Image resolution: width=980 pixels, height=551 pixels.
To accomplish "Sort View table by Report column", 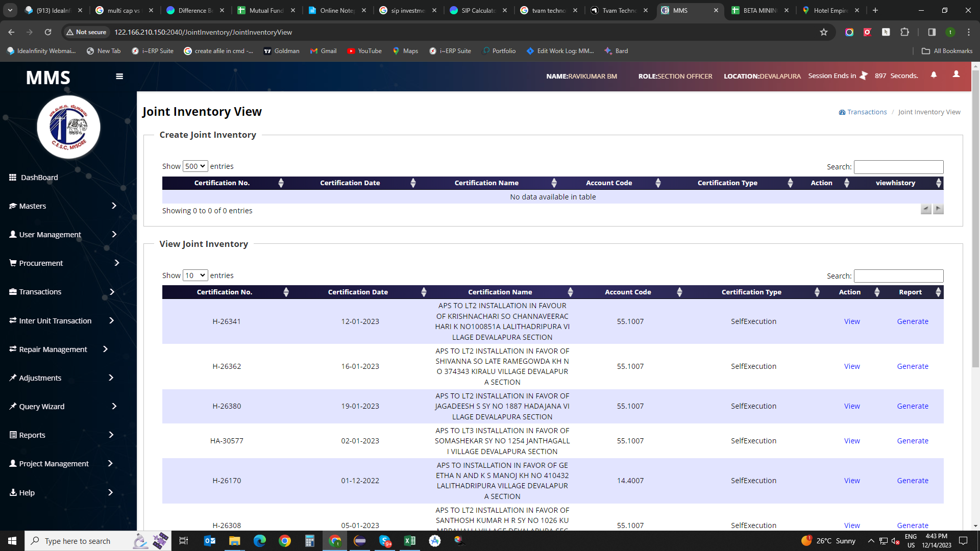I will pyautogui.click(x=913, y=292).
